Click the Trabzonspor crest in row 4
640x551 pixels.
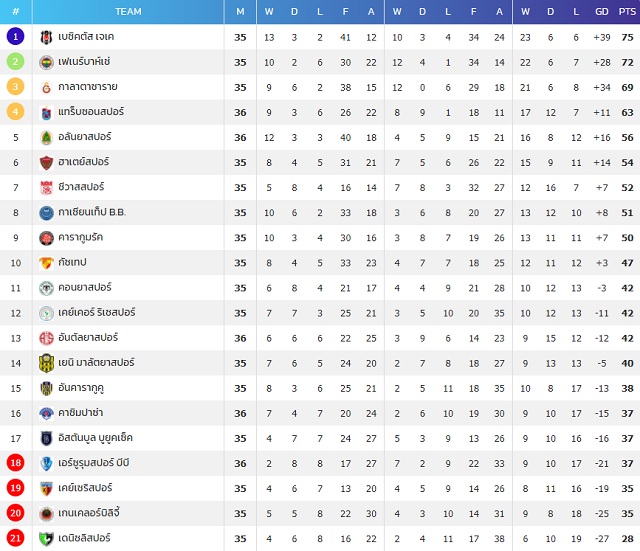click(x=46, y=113)
